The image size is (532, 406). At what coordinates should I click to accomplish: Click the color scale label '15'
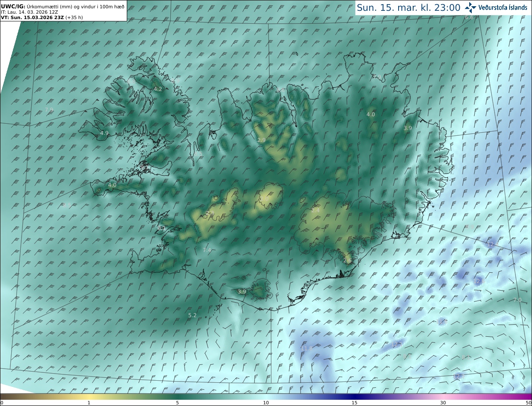[355, 403]
